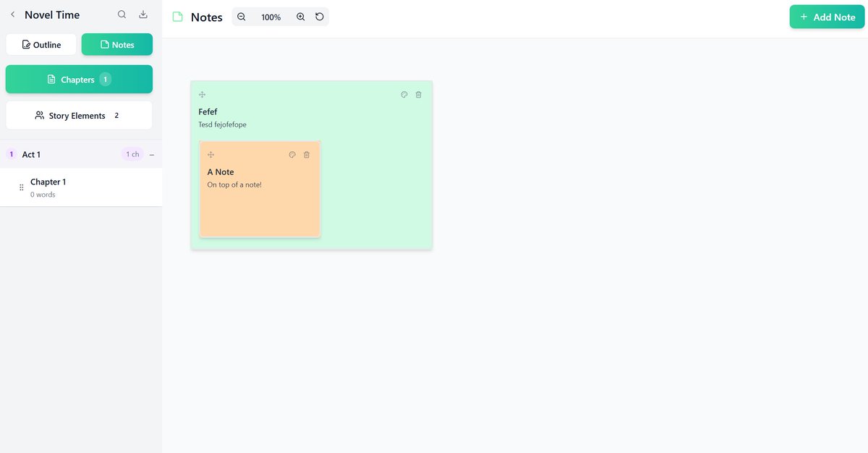Zoom out the notes canvas
Screen dimensions: 868x453
pyautogui.click(x=242, y=17)
